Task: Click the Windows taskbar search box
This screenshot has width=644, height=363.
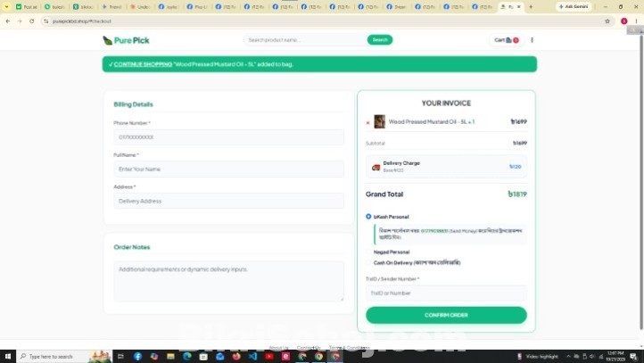Action: click(63, 357)
